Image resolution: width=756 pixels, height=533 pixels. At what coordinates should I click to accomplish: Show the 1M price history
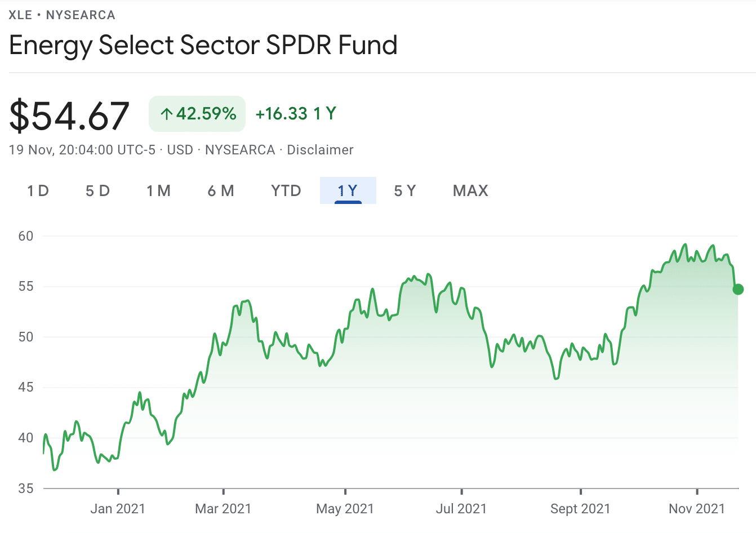pos(158,191)
